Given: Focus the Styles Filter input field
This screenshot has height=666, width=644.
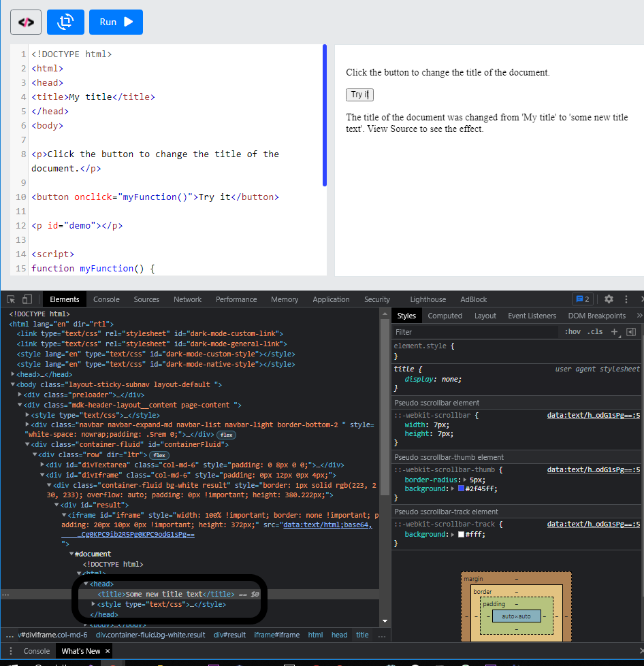Looking at the screenshot, I should tap(475, 332).
